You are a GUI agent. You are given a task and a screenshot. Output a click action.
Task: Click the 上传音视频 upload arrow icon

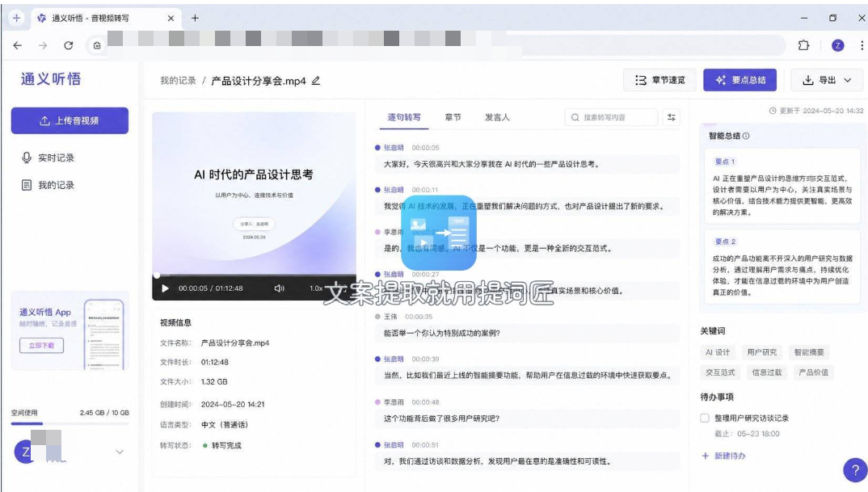tap(44, 120)
